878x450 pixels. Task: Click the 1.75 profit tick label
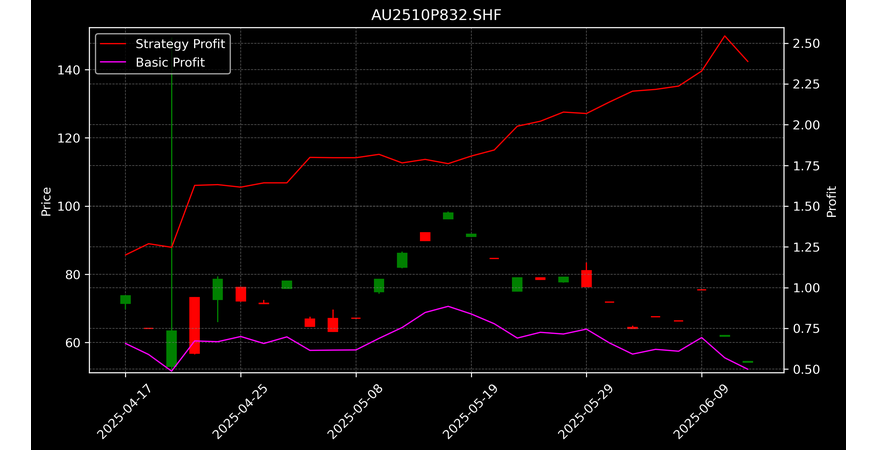[806, 166]
